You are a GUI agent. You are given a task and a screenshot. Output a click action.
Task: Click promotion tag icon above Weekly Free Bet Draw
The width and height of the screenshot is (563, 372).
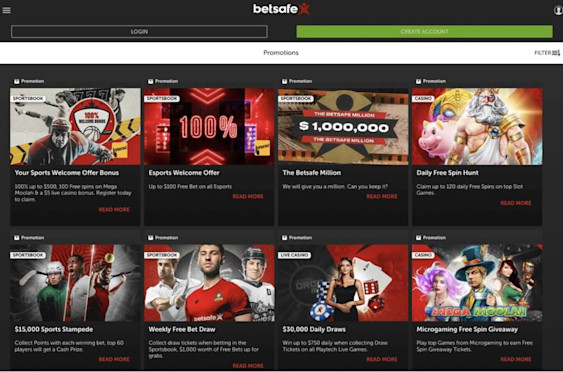click(151, 238)
